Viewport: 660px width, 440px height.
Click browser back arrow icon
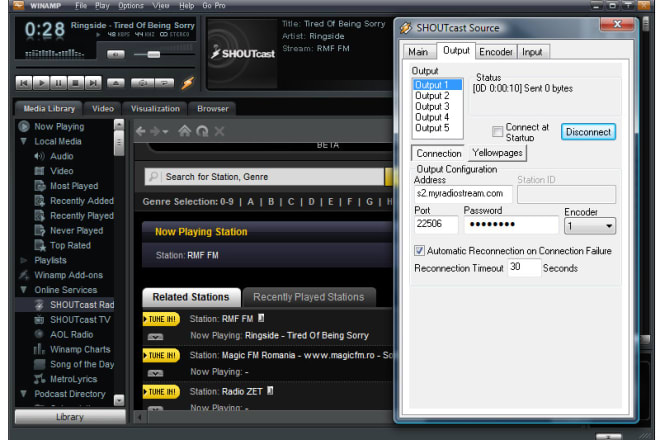click(x=141, y=131)
